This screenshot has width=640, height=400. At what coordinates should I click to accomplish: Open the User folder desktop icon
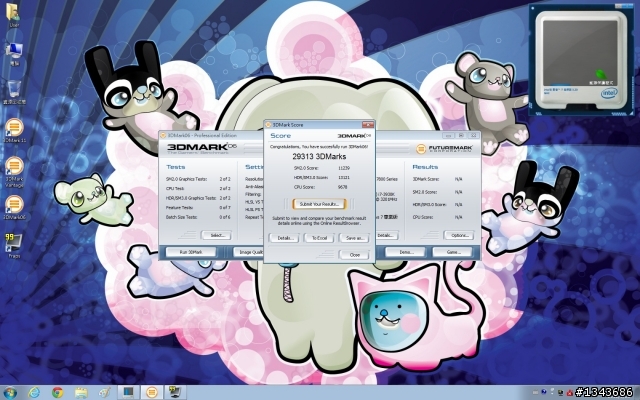tap(14, 15)
